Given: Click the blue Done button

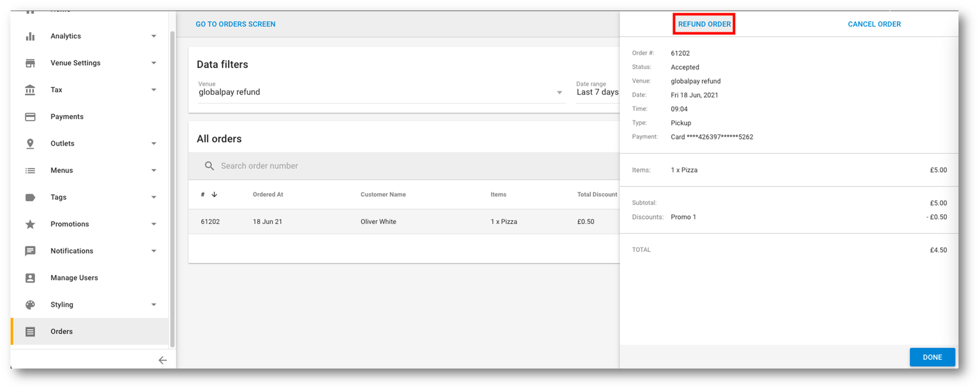Looking at the screenshot, I should coord(932,357).
